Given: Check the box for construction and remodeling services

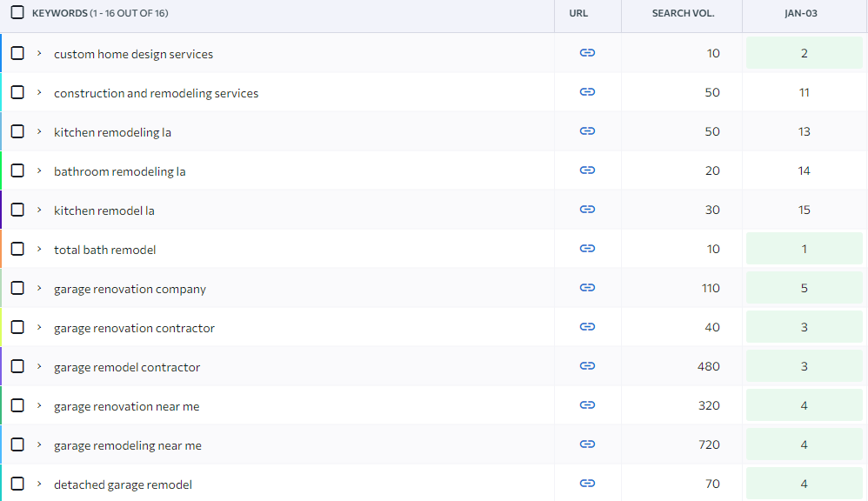Looking at the screenshot, I should click(x=17, y=92).
